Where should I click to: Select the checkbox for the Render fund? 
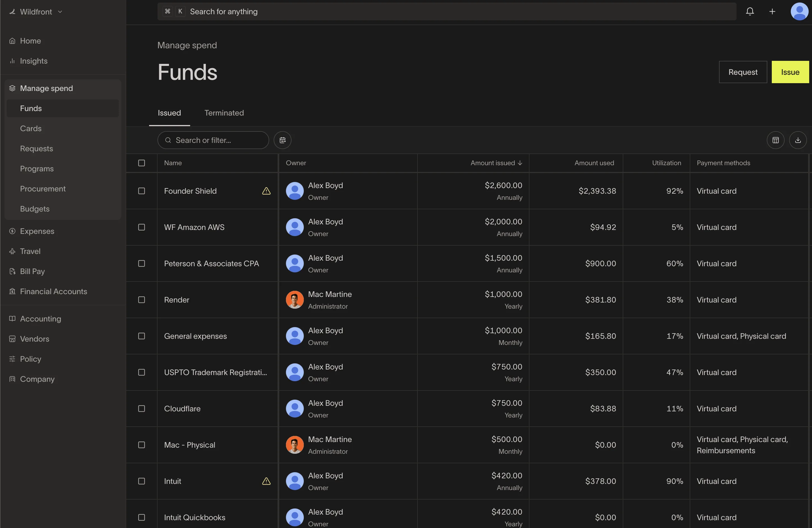tap(142, 299)
